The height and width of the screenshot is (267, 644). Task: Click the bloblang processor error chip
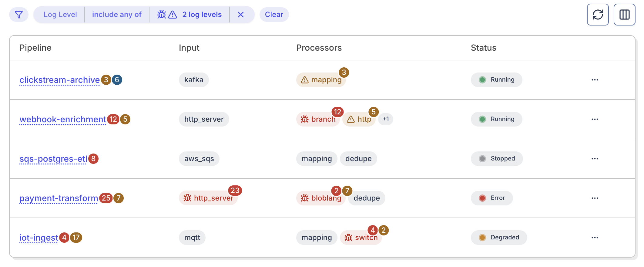[321, 198]
